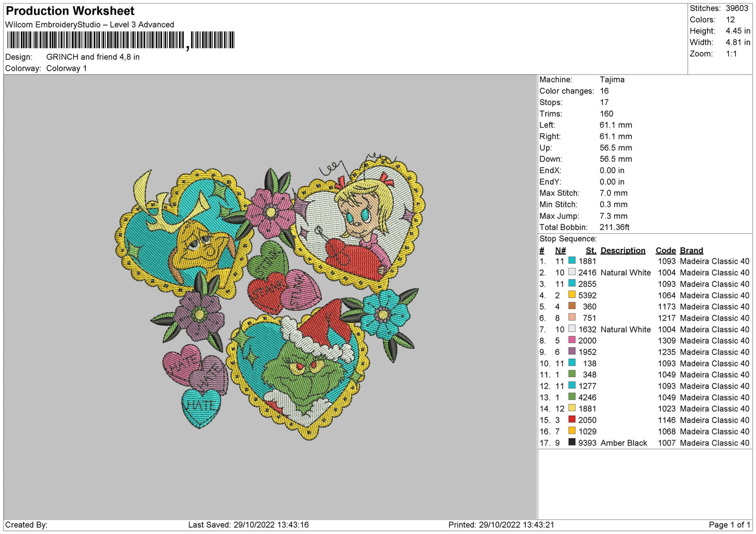Click the black swatch in stop row 17

point(572,442)
